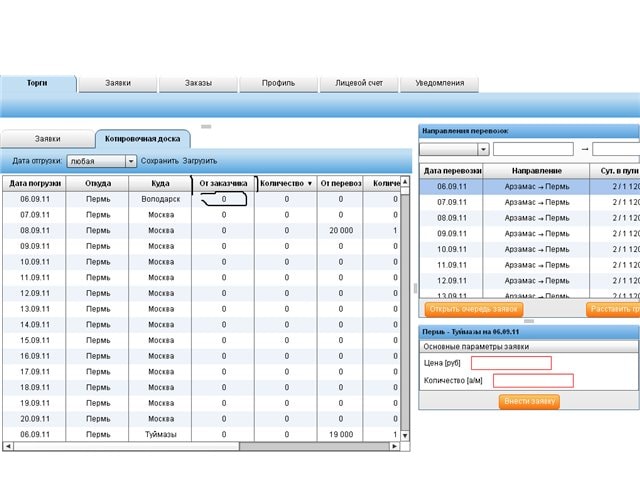640x479 pixels.
Task: Click the Сохранить link
Action: (159, 161)
